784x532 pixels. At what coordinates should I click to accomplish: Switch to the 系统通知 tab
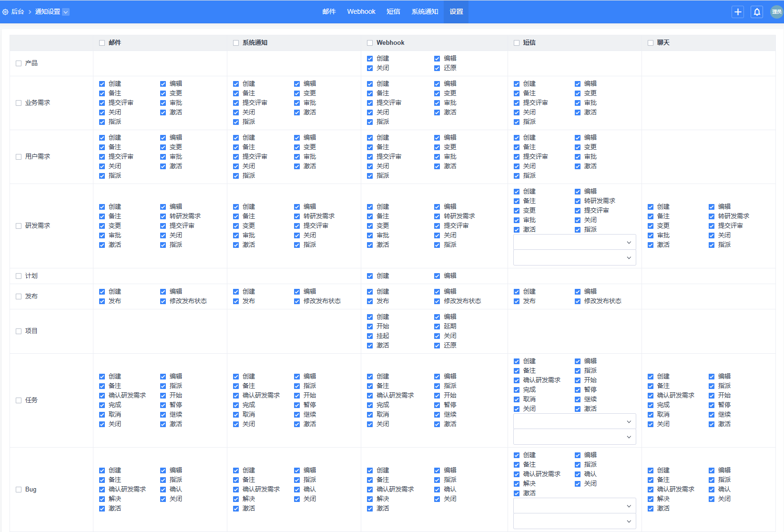(x=425, y=11)
